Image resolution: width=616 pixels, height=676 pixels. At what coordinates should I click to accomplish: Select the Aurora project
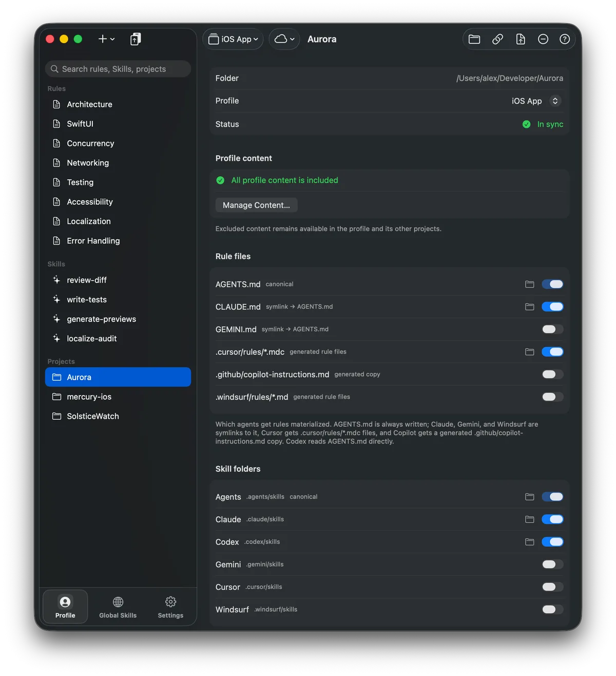coord(118,377)
